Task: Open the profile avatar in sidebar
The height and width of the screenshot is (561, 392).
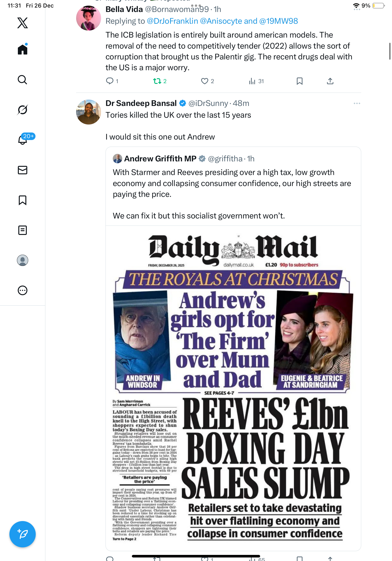Action: point(23,260)
